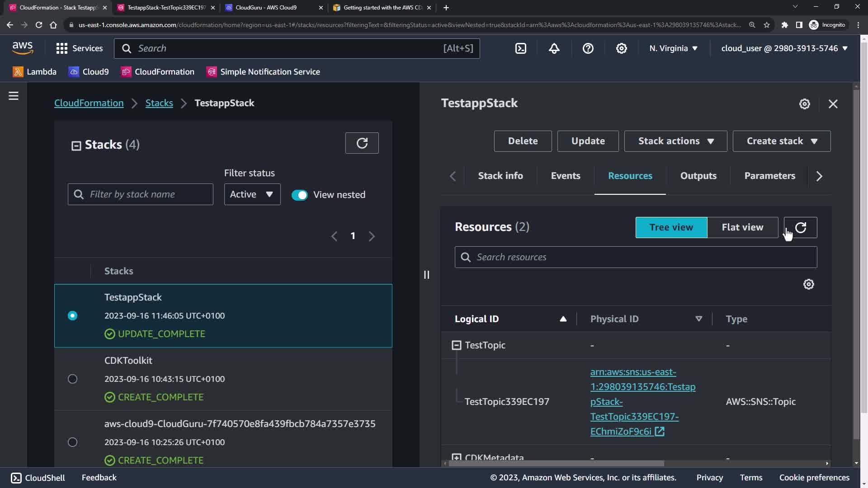This screenshot has width=868, height=488.
Task: Open the CloudShell icon in top bar
Action: (x=521, y=48)
